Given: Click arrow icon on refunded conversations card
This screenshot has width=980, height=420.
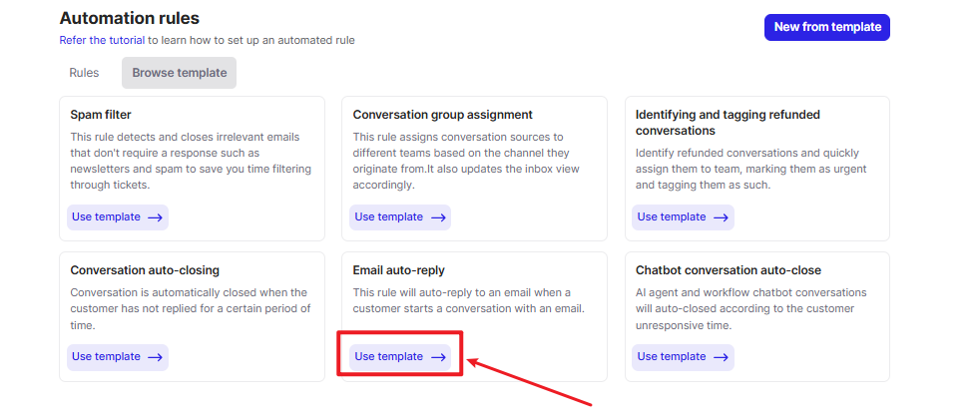Looking at the screenshot, I should tap(721, 217).
